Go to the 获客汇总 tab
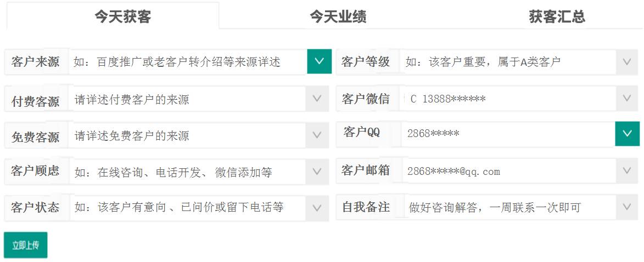The height and width of the screenshot is (262, 644). pyautogui.click(x=557, y=16)
